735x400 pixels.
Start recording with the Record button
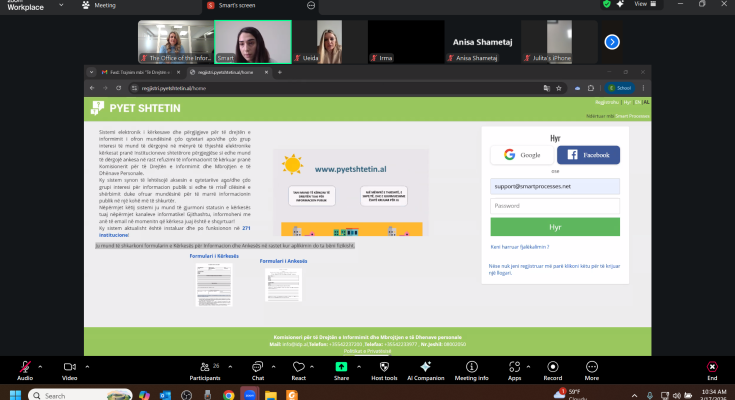(552, 367)
